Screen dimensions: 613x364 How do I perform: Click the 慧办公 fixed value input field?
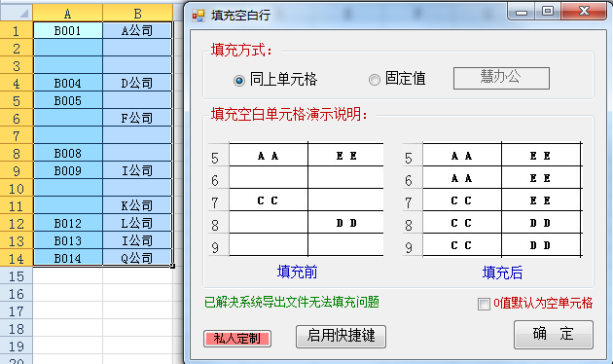pyautogui.click(x=501, y=78)
